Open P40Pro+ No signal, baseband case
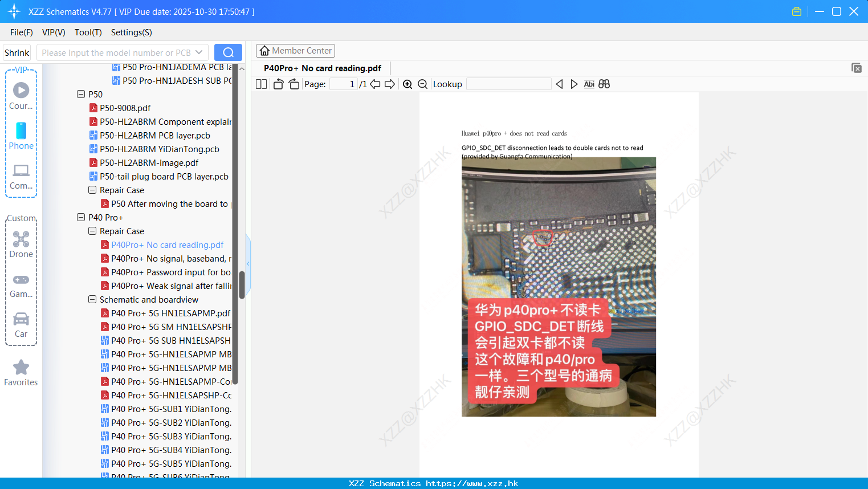The width and height of the screenshot is (868, 489). tap(166, 259)
